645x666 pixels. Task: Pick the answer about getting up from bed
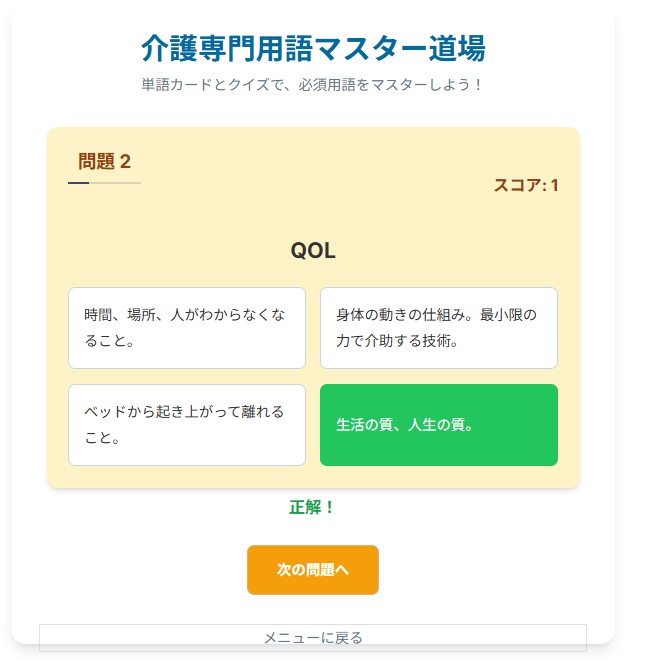pos(186,425)
